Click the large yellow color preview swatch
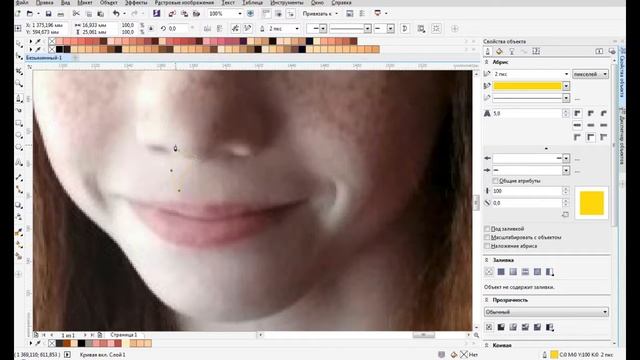The image size is (640, 360). point(591,203)
